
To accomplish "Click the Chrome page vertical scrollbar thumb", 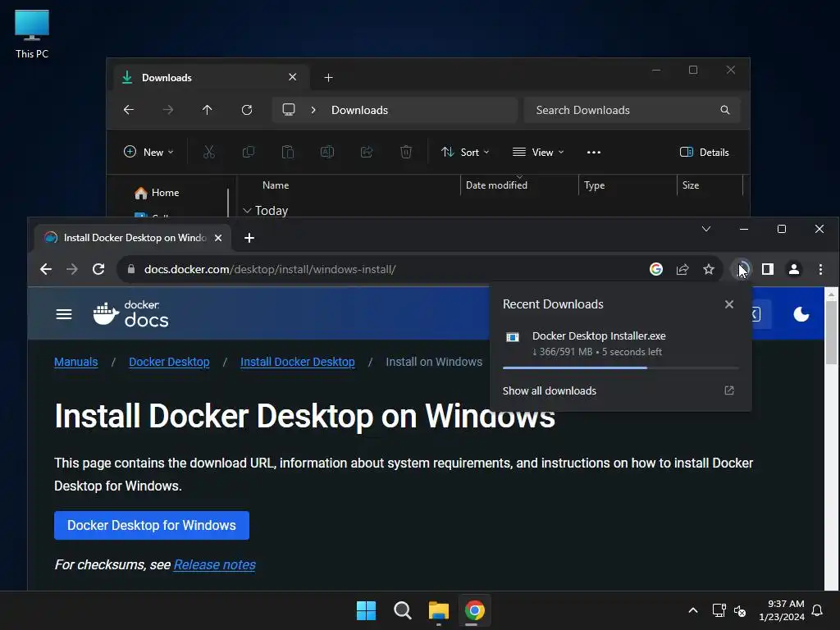I will point(831,331).
